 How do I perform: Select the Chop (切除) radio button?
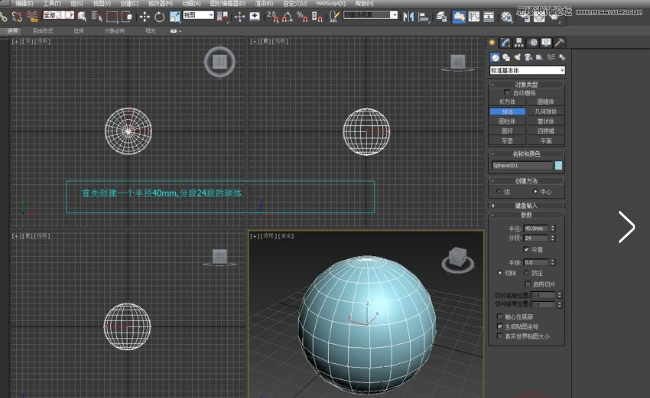tap(500, 273)
